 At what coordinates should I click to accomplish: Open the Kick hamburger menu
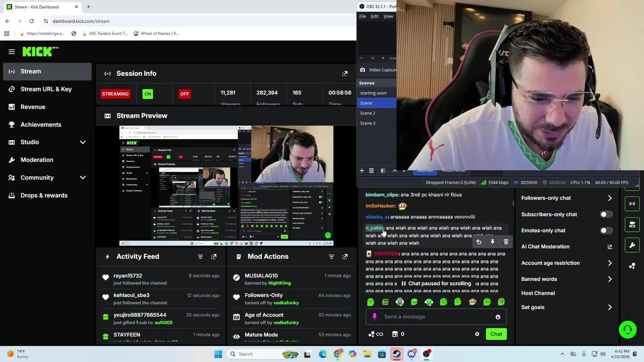coord(12,51)
